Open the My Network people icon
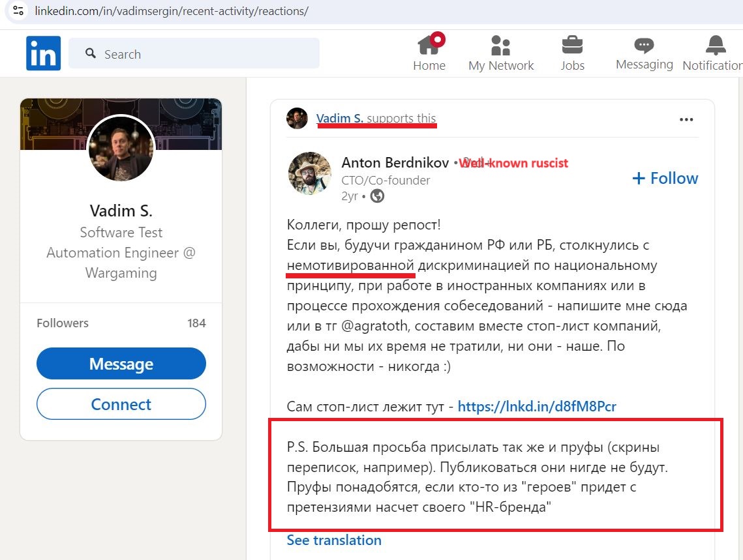 500,46
